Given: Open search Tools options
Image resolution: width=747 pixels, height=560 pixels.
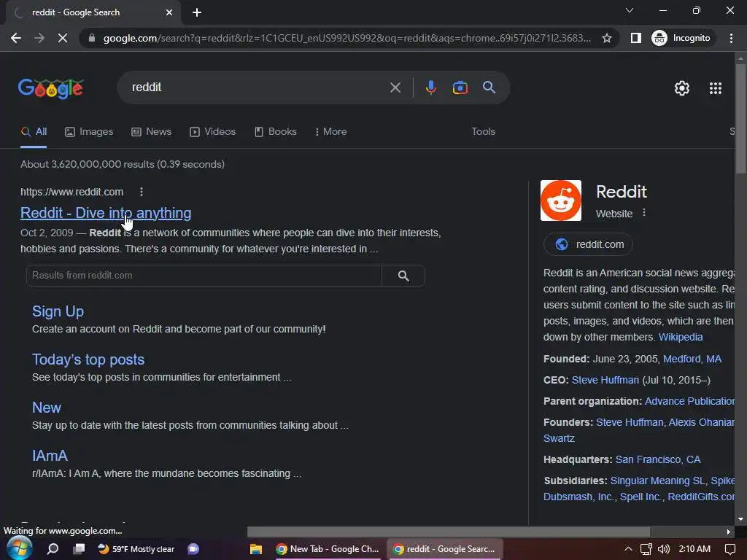Looking at the screenshot, I should pyautogui.click(x=483, y=132).
